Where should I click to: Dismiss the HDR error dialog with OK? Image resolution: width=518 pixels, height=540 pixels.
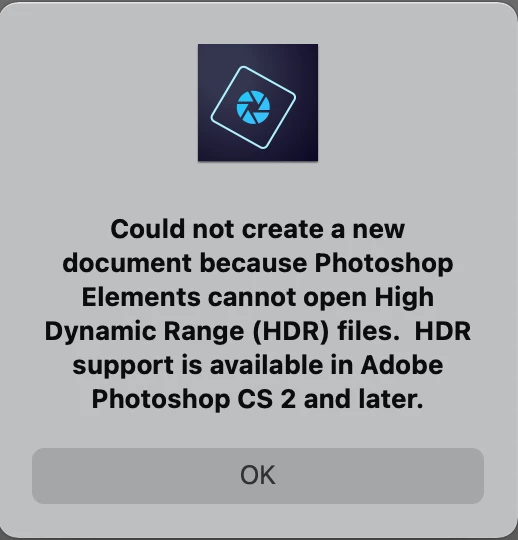258,476
